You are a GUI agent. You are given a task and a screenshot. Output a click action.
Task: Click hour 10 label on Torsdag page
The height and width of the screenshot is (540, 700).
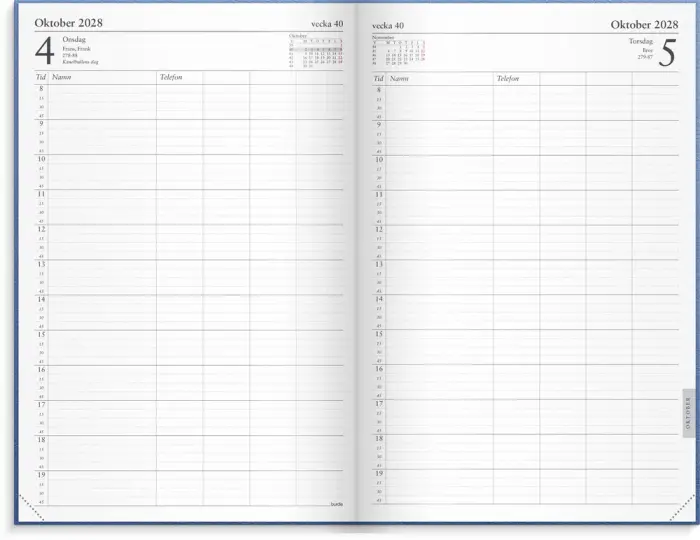(379, 159)
